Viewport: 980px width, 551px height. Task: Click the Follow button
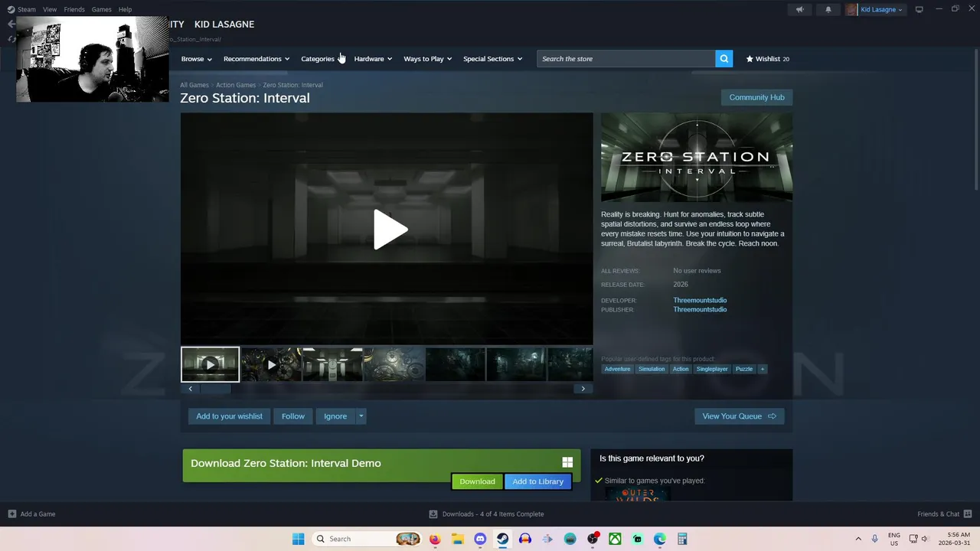293,416
